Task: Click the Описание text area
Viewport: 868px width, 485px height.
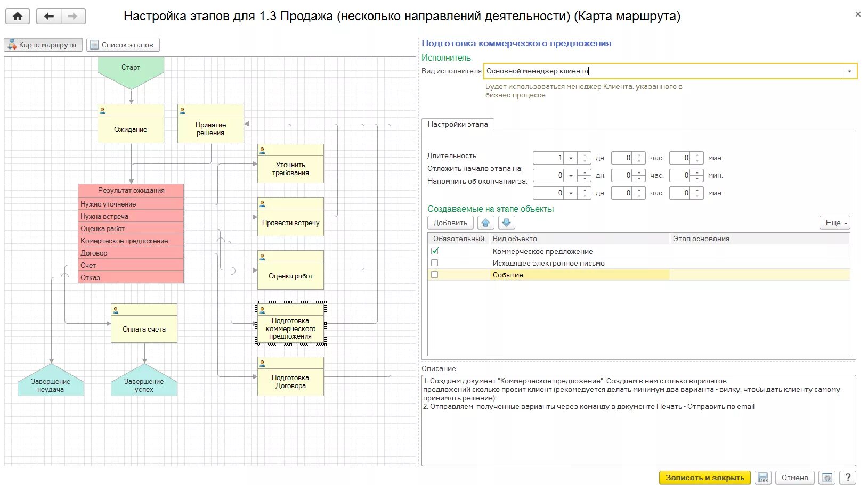Action: [x=638, y=421]
